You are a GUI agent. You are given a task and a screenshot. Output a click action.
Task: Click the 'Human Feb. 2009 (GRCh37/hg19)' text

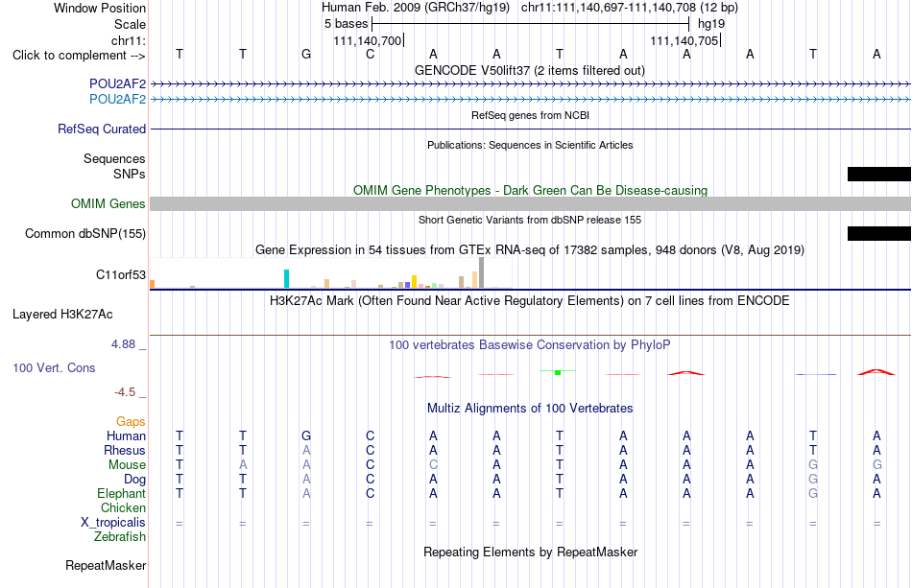pos(416,8)
